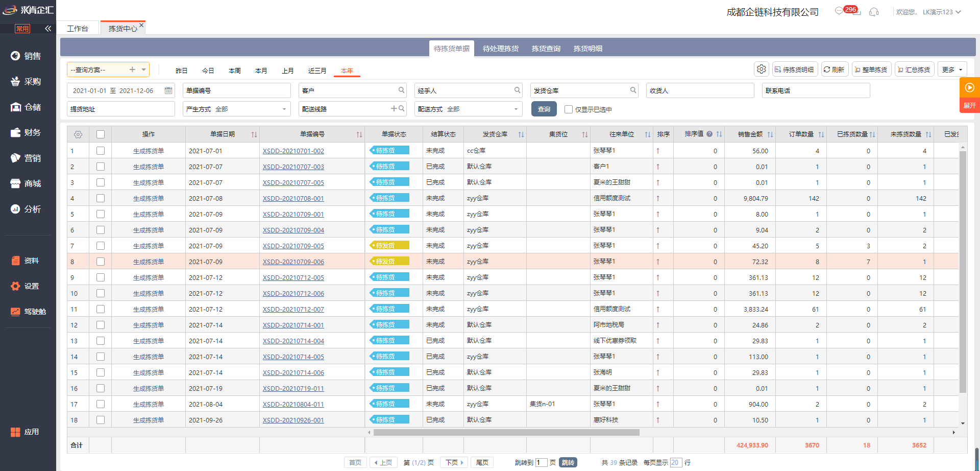Screen dimensions: 980x471
Task: Open order link XSDD-20210708-001
Action: 293,198
